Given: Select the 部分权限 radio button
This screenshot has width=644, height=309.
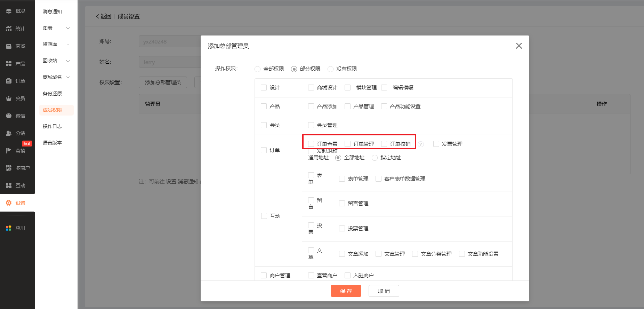Looking at the screenshot, I should coord(294,69).
